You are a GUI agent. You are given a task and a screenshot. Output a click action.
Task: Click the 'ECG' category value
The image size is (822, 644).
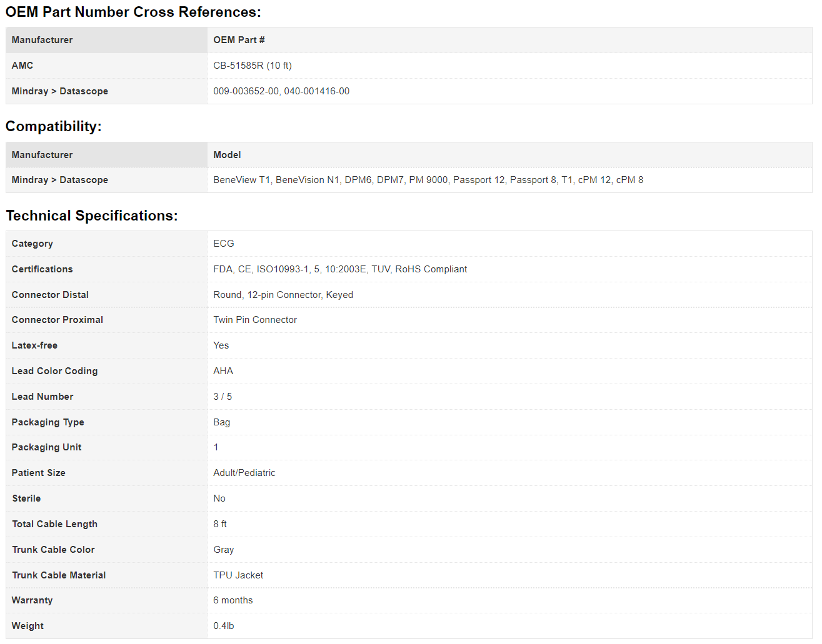[224, 244]
